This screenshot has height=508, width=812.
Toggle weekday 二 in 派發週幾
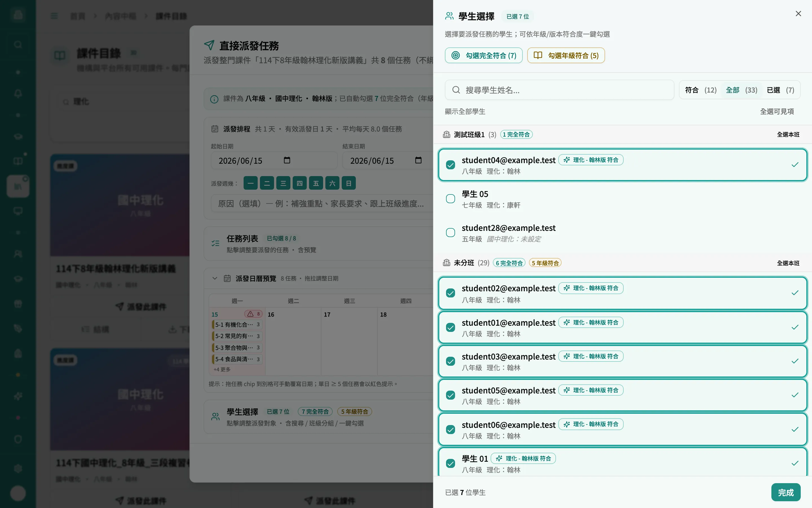click(267, 183)
